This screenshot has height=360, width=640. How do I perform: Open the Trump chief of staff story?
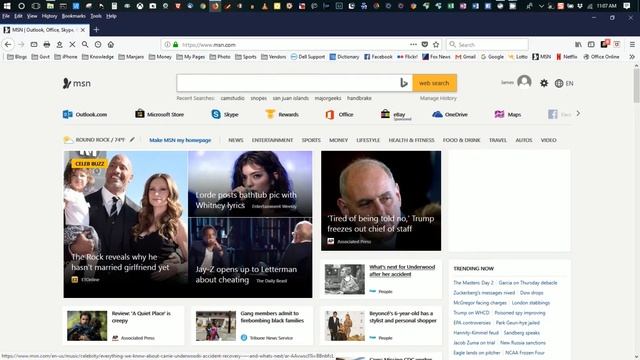tap(381, 201)
